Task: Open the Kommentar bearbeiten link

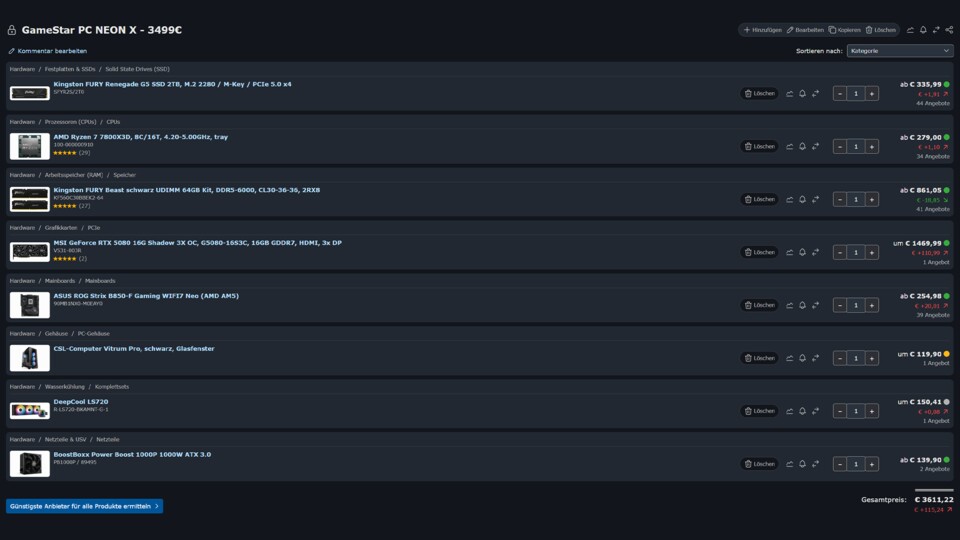Action: 48,51
